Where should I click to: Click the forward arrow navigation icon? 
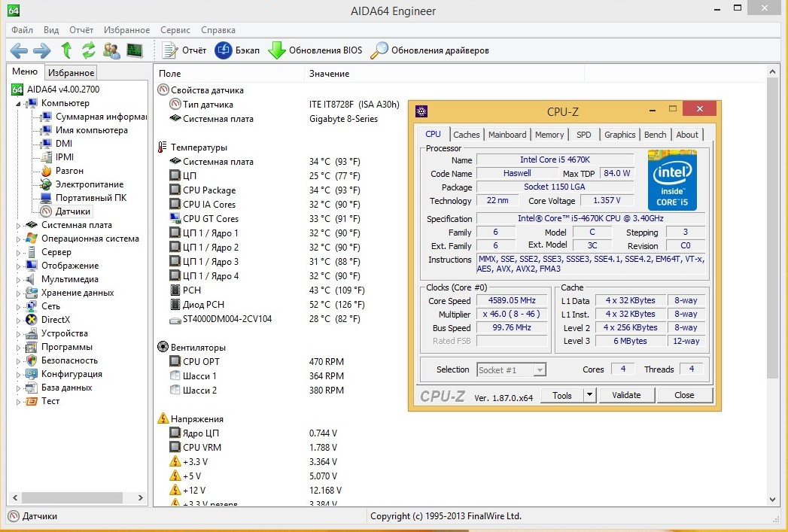coord(42,50)
